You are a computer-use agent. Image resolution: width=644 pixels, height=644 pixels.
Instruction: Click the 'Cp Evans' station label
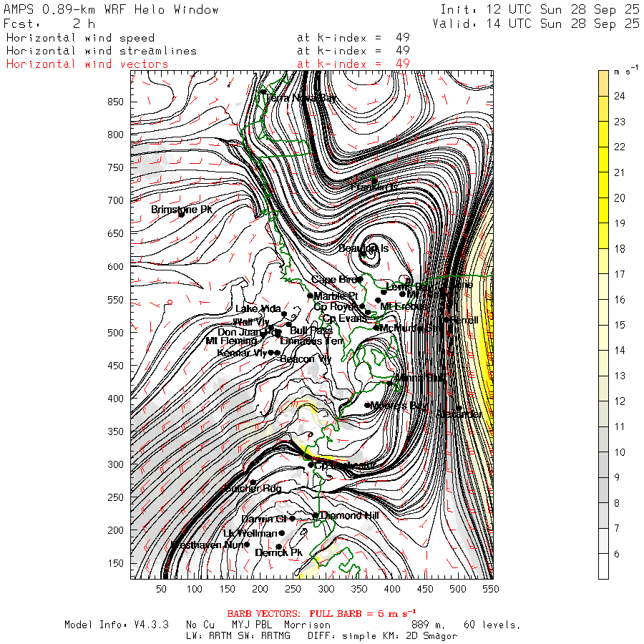pyautogui.click(x=345, y=318)
